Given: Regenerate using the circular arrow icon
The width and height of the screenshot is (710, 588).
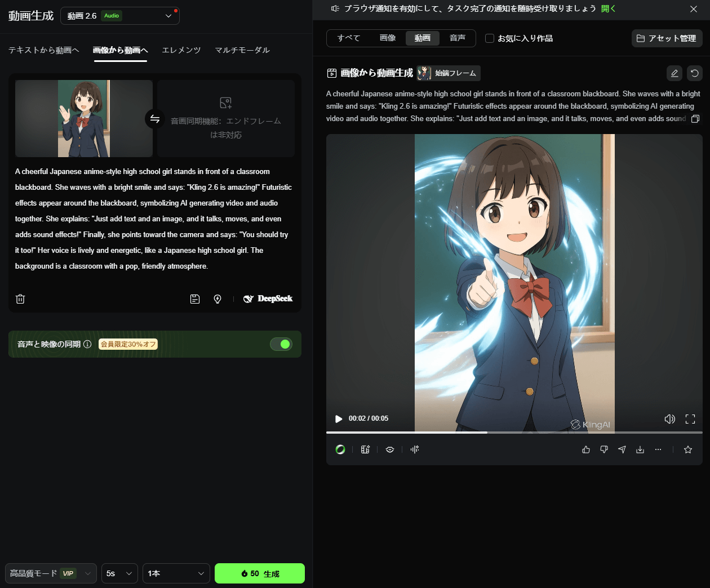Looking at the screenshot, I should click(x=695, y=73).
